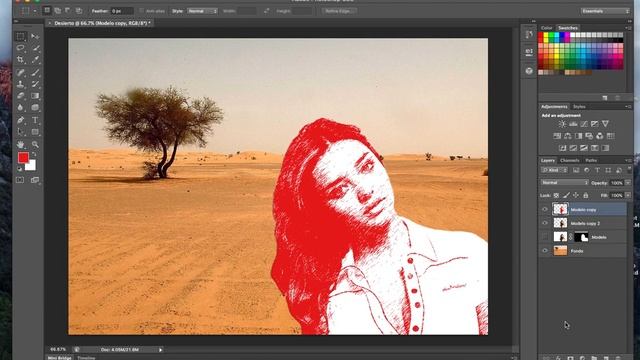The width and height of the screenshot is (640, 360).
Task: Select the Blur tool
Action: coord(20,108)
